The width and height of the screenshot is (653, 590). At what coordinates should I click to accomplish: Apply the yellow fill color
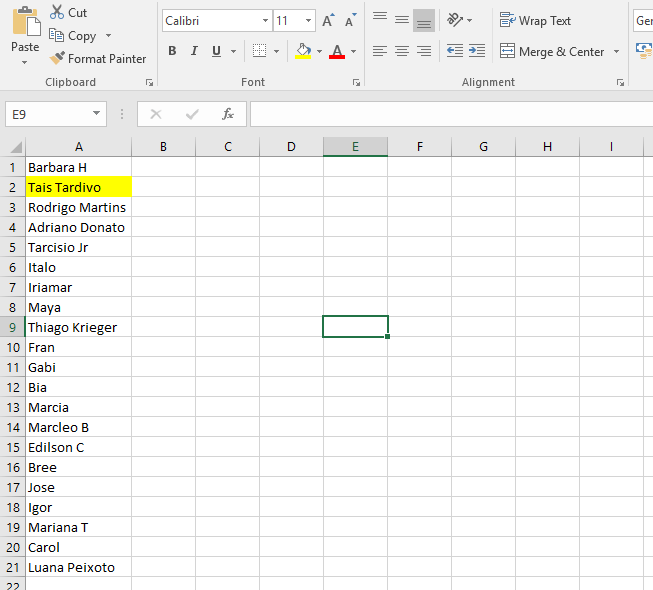[x=303, y=51]
